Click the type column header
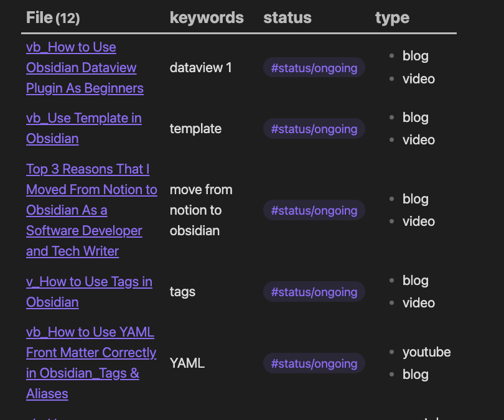Image resolution: width=504 pixels, height=420 pixels. pos(392,17)
